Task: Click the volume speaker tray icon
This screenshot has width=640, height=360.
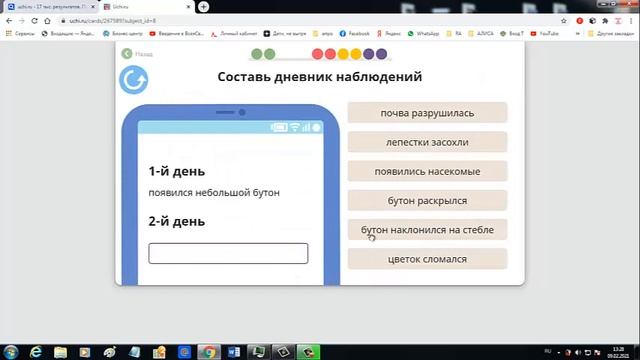Action: (578, 352)
